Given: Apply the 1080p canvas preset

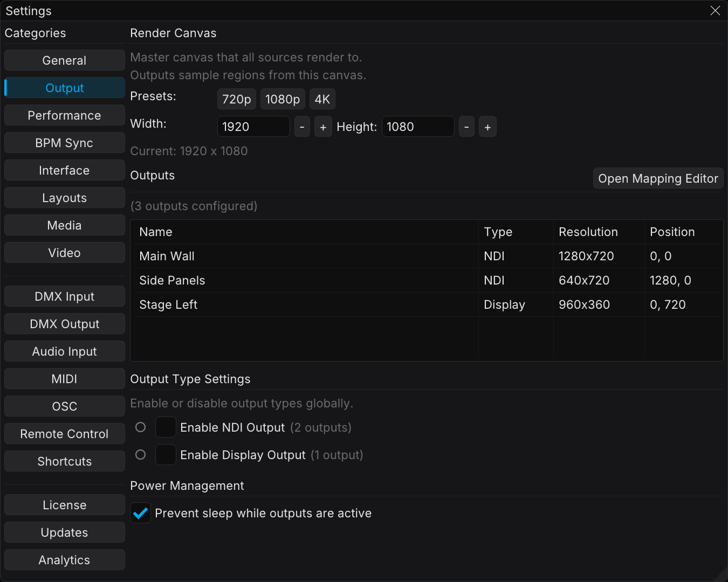Looking at the screenshot, I should (x=283, y=99).
